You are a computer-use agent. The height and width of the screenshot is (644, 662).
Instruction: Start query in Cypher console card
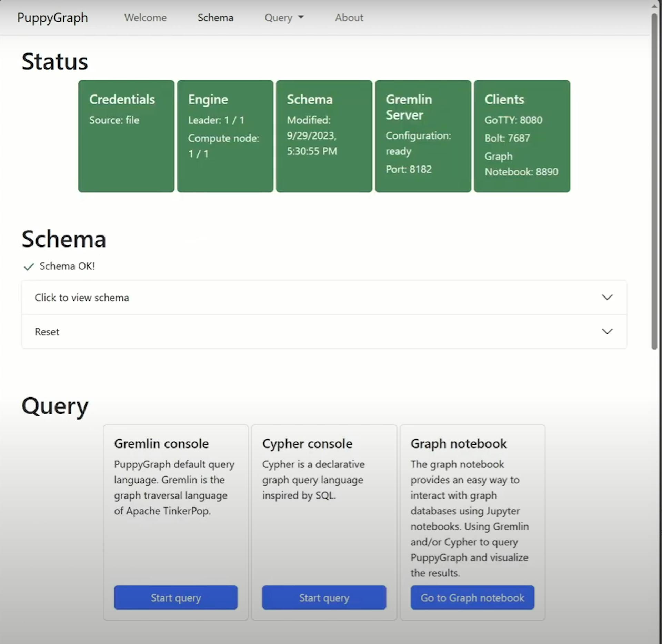[324, 597]
